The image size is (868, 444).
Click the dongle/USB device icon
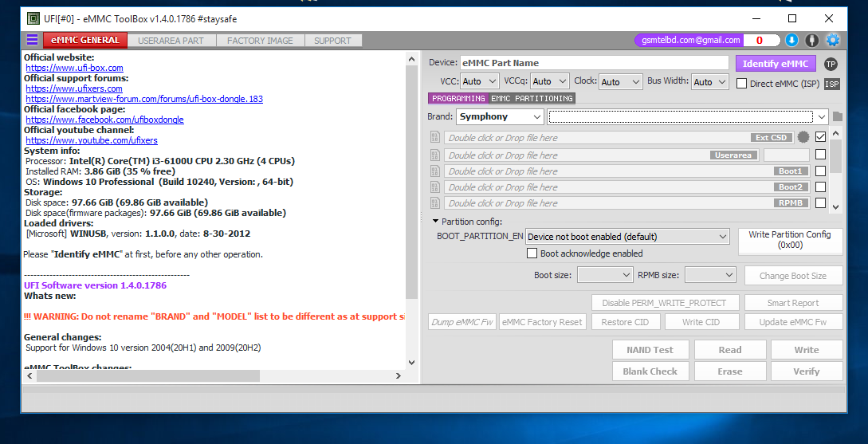pos(812,40)
